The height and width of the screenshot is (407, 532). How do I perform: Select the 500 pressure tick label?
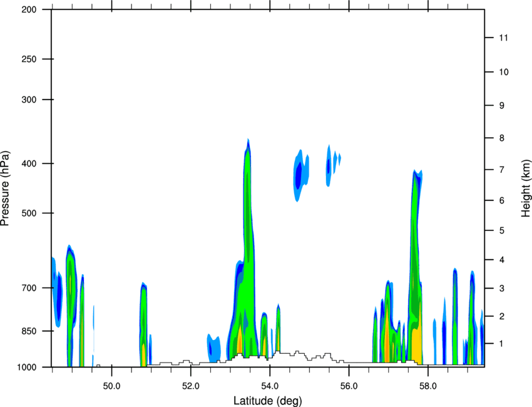pyautogui.click(x=29, y=213)
